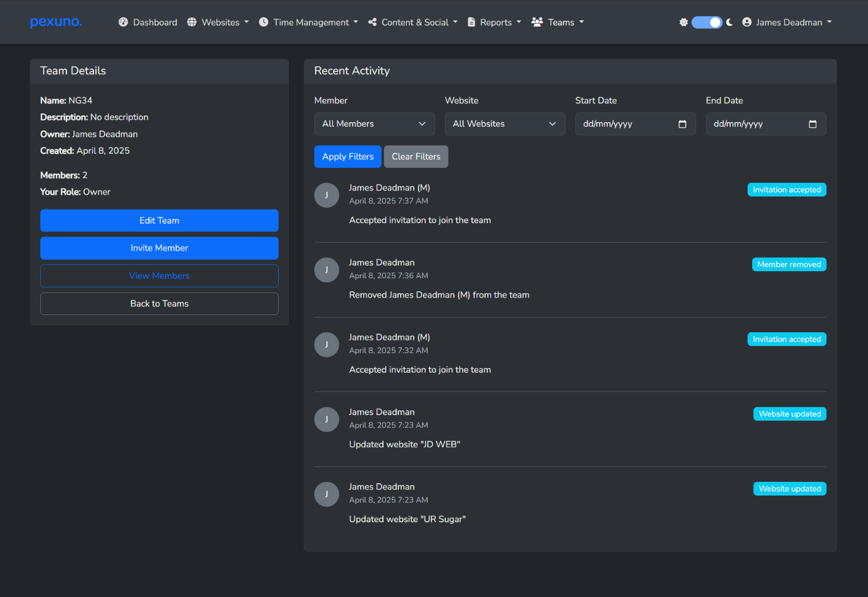Screen dimensions: 868x597
Task: Open the End Date calendar picker icon
Action: pyautogui.click(x=813, y=124)
